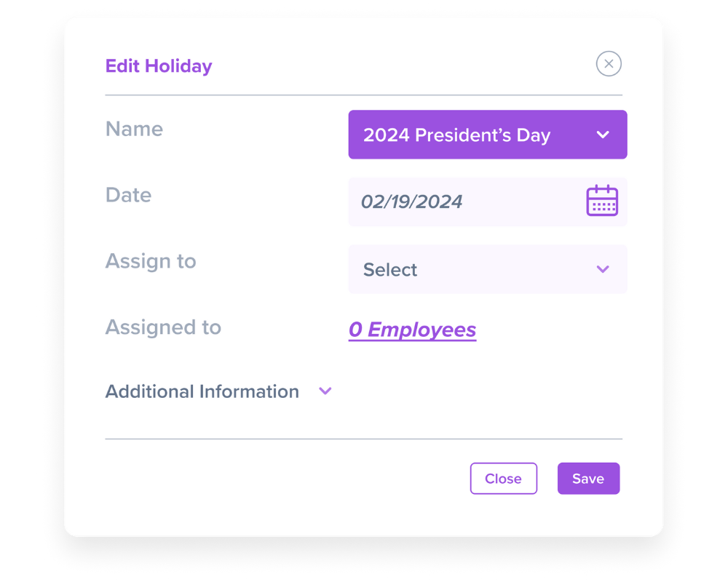This screenshot has width=728, height=582.
Task: Click the divider line above the Save button
Action: 363,439
